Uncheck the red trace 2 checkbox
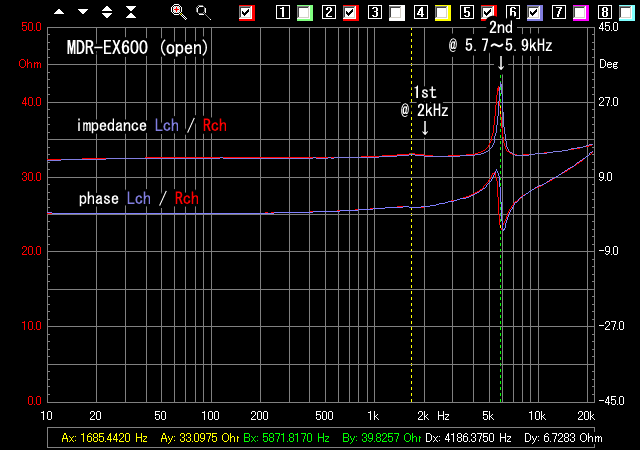Image resolution: width=640 pixels, height=450 pixels. click(x=351, y=13)
